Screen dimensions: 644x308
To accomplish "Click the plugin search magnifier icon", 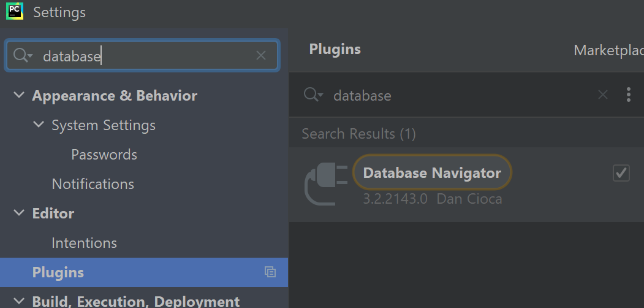I will pyautogui.click(x=313, y=95).
